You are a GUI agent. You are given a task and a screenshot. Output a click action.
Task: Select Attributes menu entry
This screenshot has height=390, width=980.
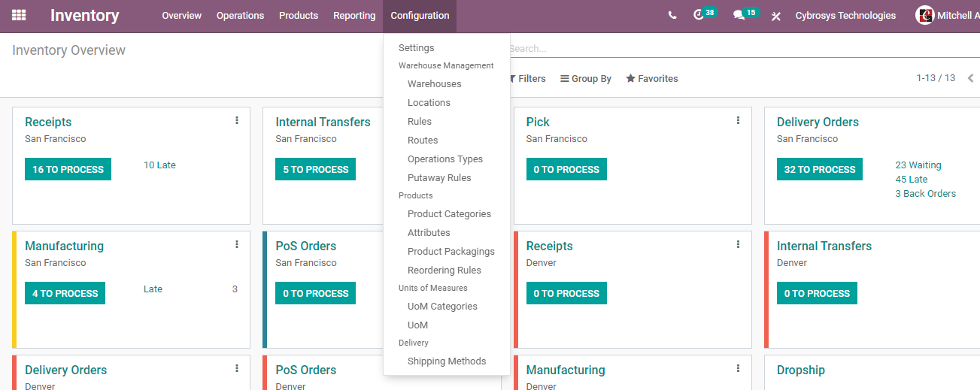coord(447,232)
